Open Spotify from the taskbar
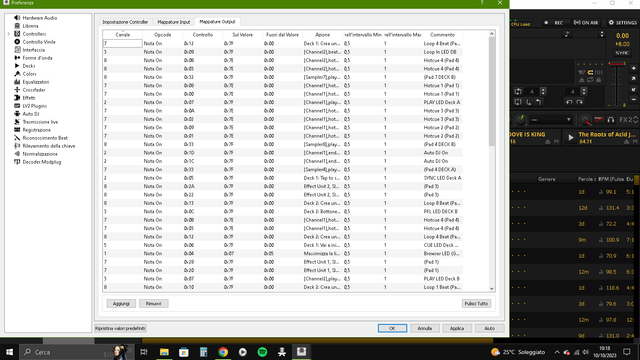The width and height of the screenshot is (640, 360). click(262, 352)
